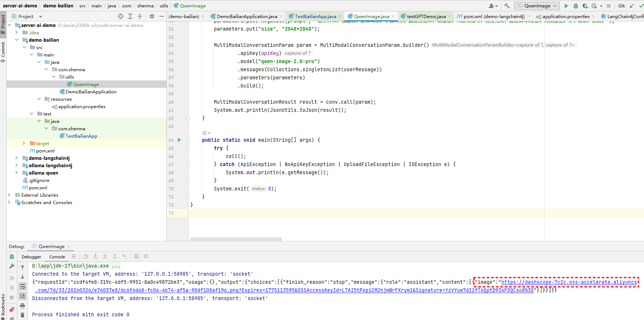Toggle View Breakpoints red circles icon
This screenshot has width=644, height=320.
point(12,310)
